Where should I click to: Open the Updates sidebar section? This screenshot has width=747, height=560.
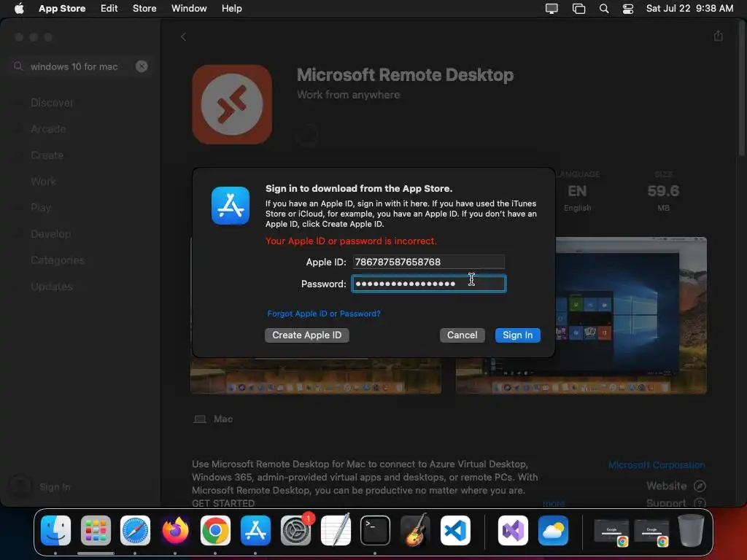52,286
